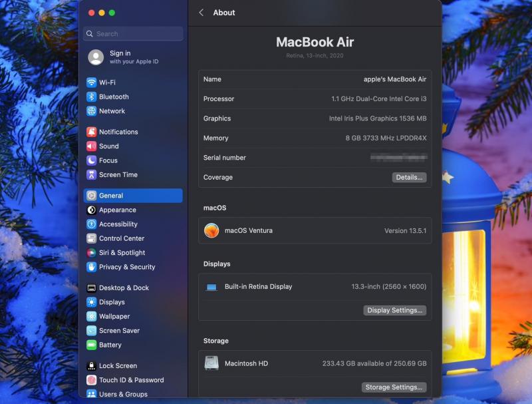Select the Notifications label in the sidebar

[118, 132]
